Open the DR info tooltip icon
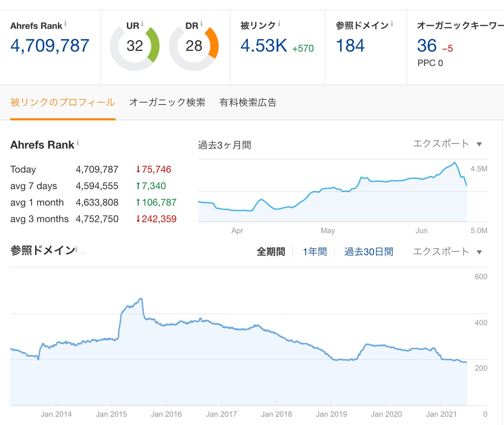The height and width of the screenshot is (425, 504). coord(201,24)
